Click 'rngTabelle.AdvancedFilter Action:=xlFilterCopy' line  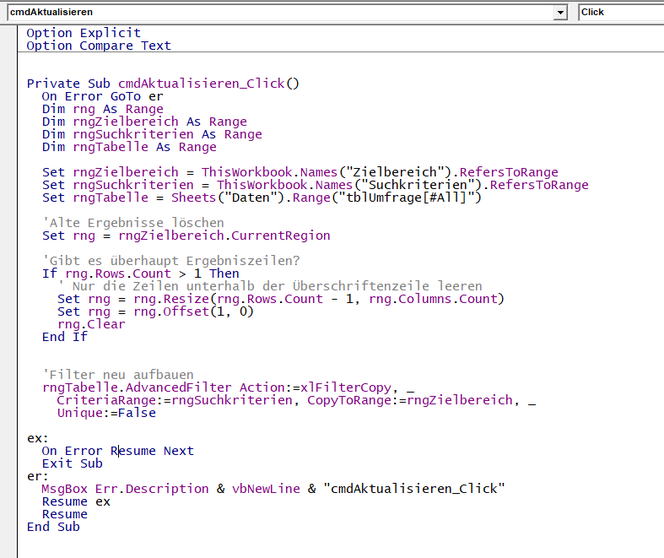pyautogui.click(x=228, y=387)
